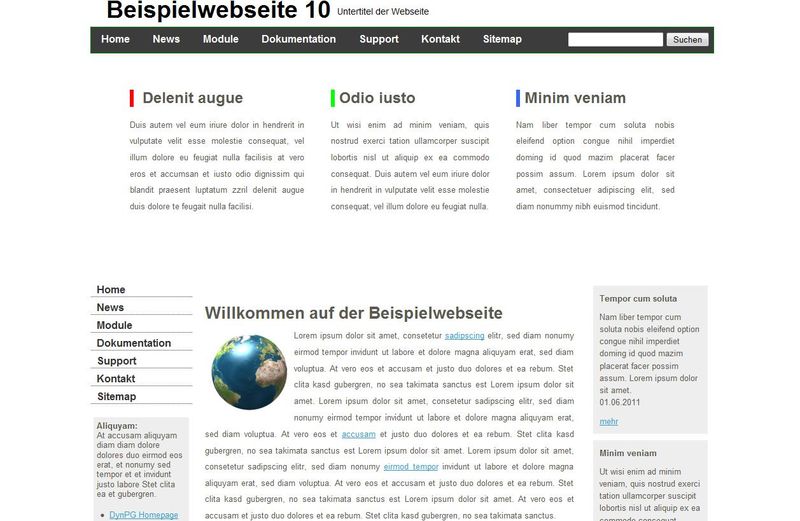Open Sitemap in the top navigation bar
Viewport: 800px width, 521px height.
(x=502, y=39)
